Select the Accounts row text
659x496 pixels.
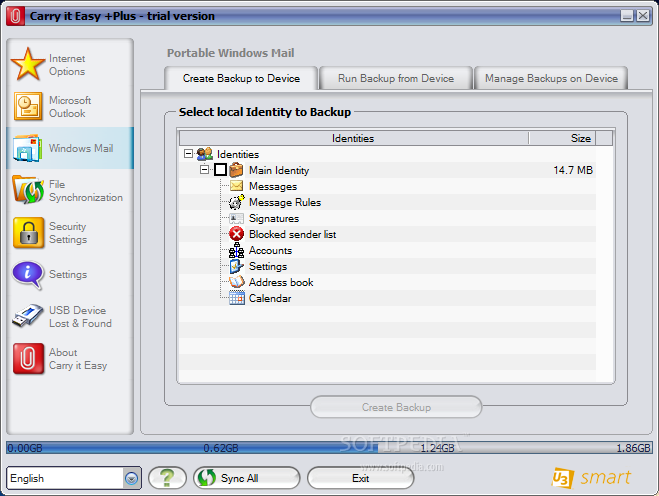point(270,250)
